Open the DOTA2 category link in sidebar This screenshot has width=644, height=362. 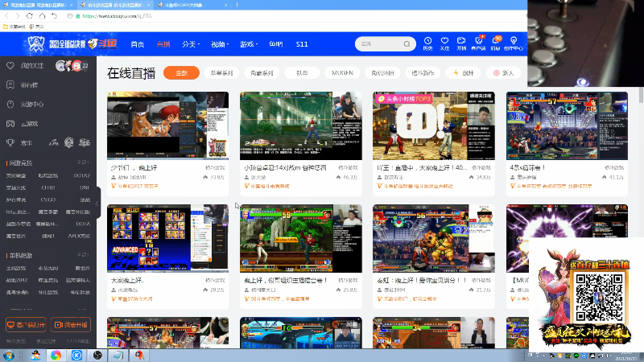[81, 175]
